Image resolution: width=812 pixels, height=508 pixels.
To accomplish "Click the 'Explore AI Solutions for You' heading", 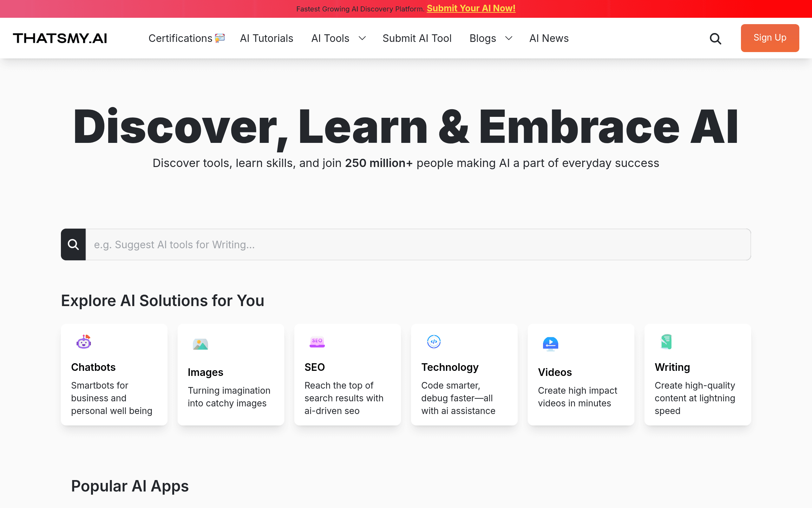I will 163,301.
